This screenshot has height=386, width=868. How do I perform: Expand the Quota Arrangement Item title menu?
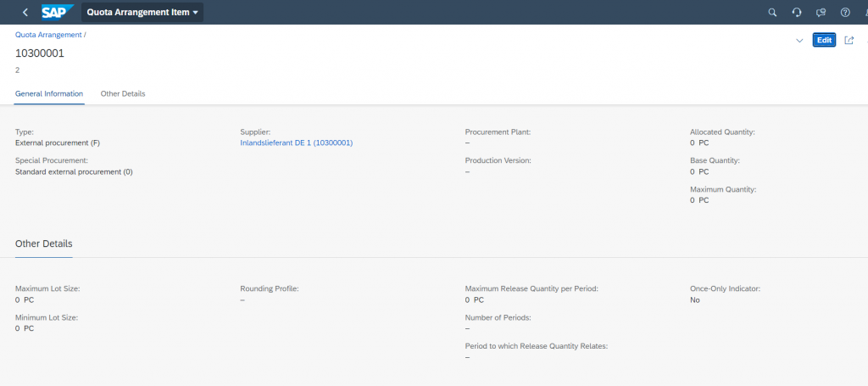(142, 12)
